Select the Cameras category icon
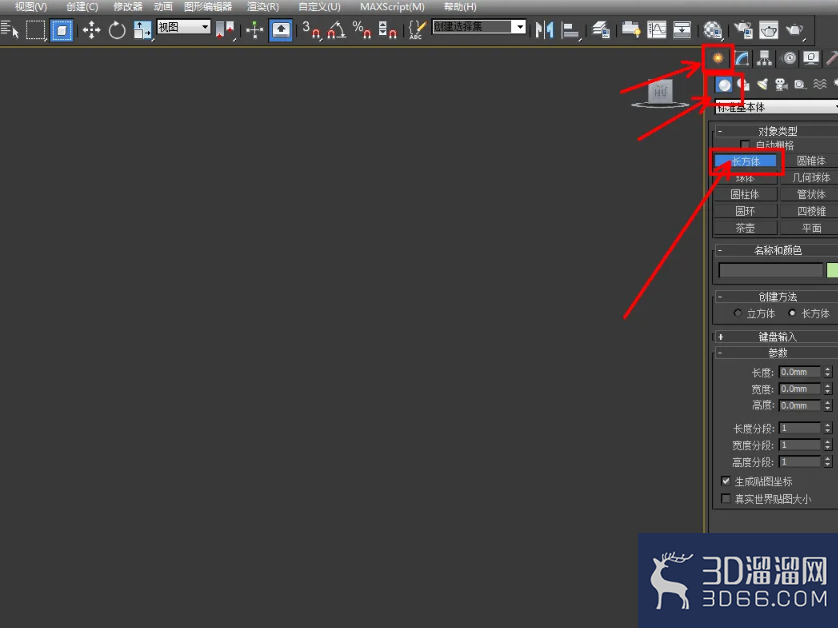This screenshot has width=838, height=628. point(781,84)
